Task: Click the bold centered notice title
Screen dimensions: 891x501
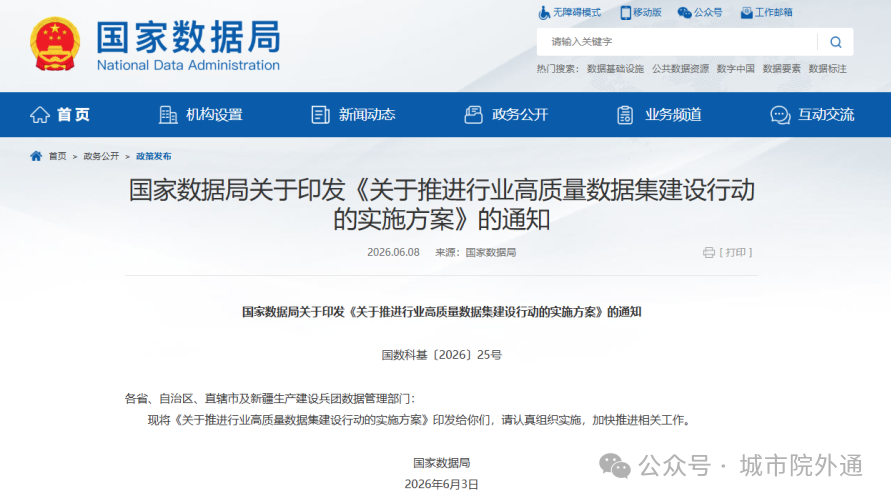Action: 442,312
